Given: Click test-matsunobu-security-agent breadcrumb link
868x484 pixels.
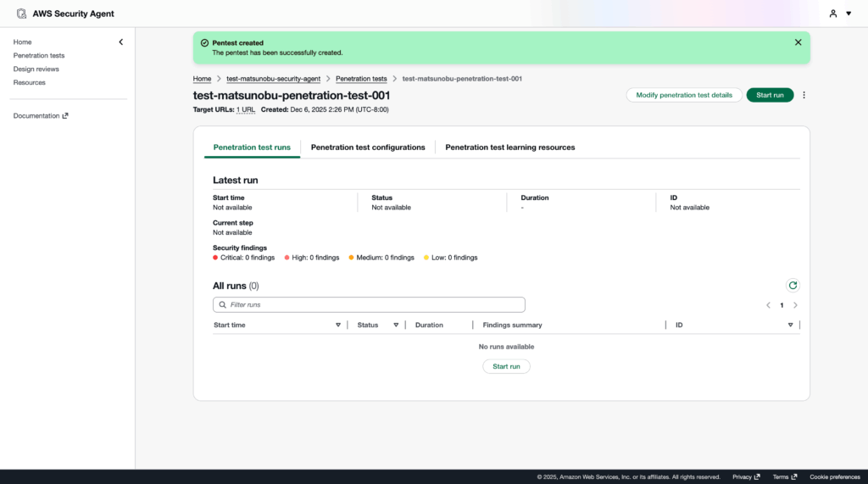Looking at the screenshot, I should [273, 79].
